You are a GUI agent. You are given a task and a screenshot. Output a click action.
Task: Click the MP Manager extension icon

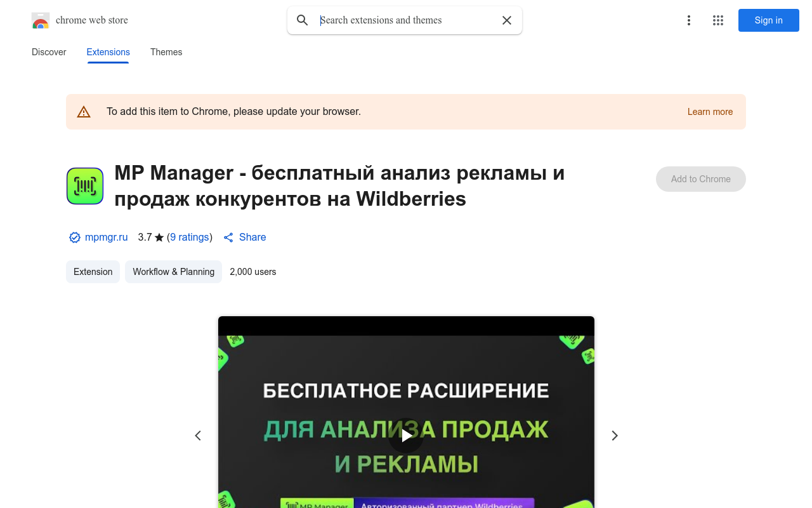pyautogui.click(x=85, y=186)
